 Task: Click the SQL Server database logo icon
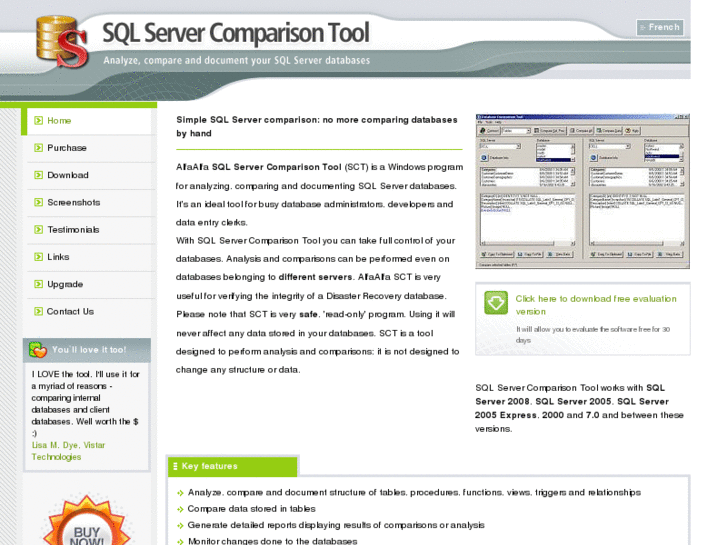(62, 41)
